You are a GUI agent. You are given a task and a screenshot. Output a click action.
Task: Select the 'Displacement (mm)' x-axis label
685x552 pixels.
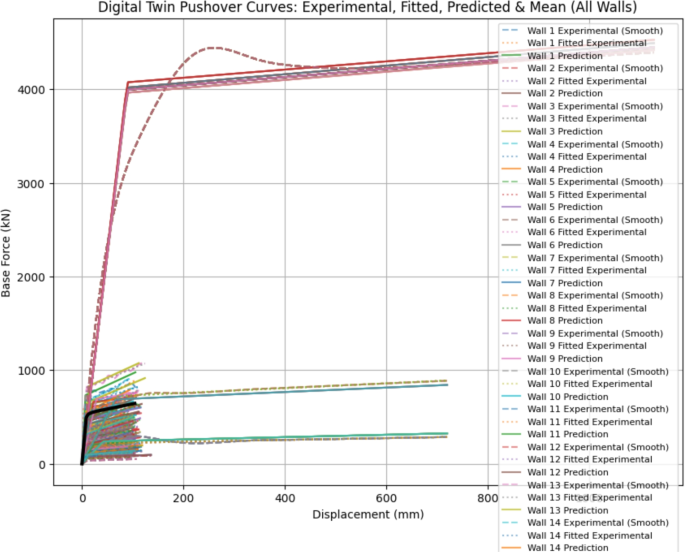point(368,514)
